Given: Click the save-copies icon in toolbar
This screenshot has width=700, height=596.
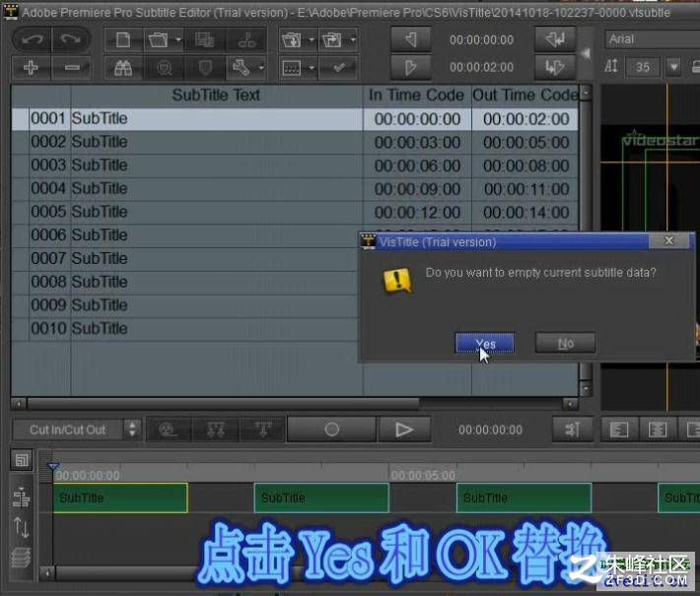Looking at the screenshot, I should point(204,40).
